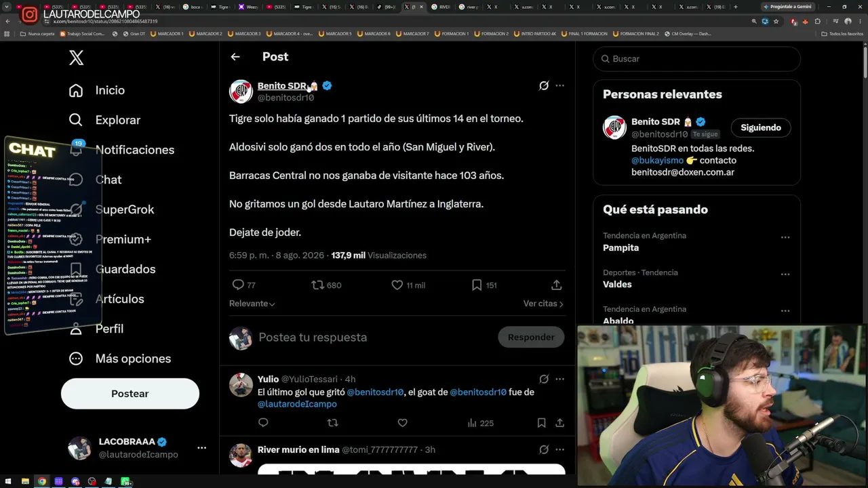
Task: Share Yulio's reply
Action: point(559,423)
